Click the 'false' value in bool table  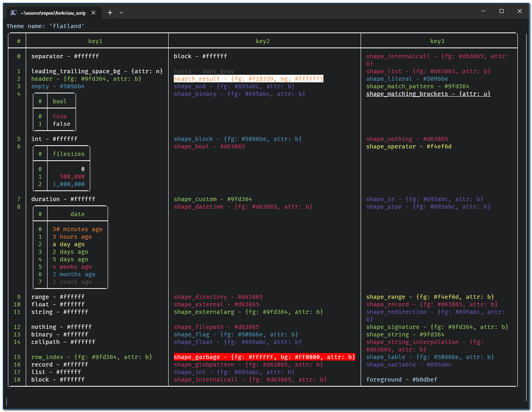tap(62, 124)
